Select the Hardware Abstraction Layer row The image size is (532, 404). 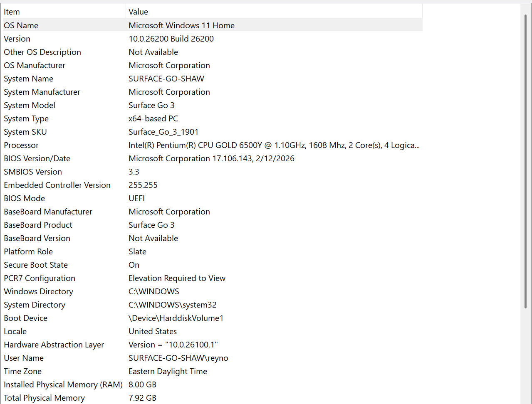(54, 345)
